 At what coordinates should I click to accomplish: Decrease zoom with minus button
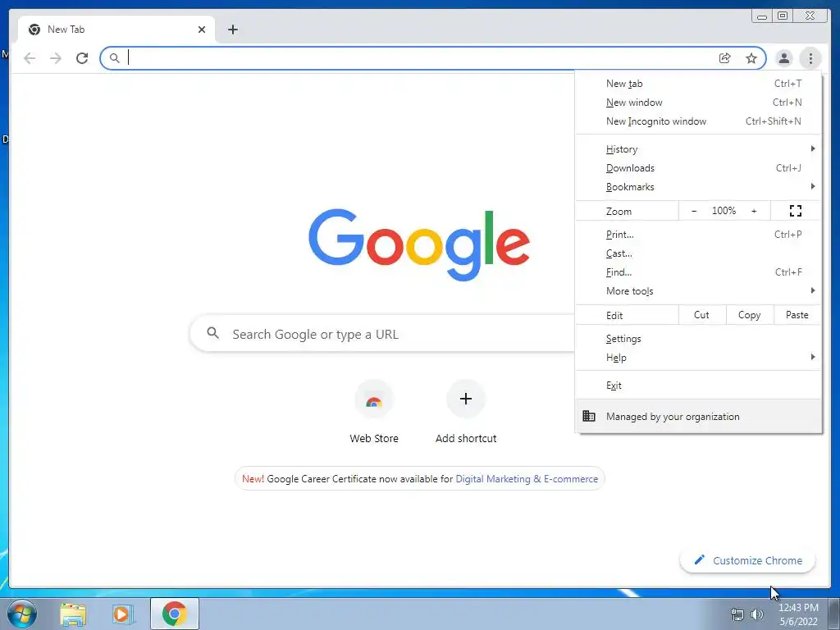pos(694,211)
